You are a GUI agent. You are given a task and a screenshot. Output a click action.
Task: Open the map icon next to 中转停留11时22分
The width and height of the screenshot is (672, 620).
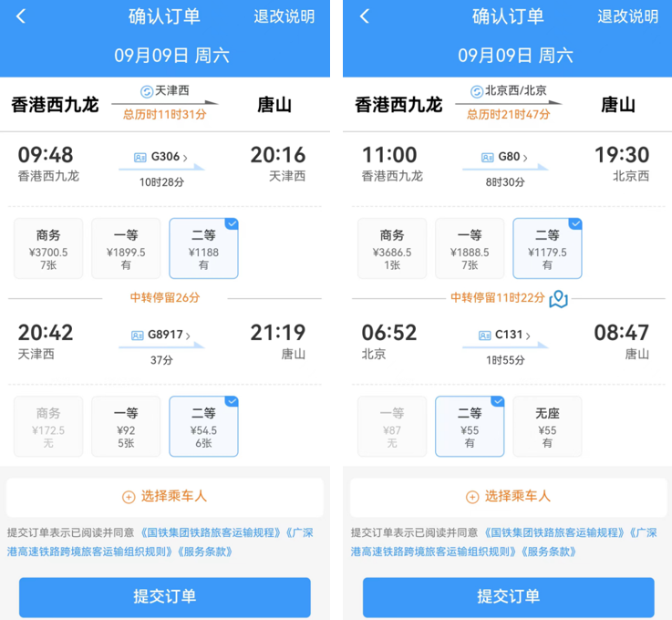coord(558,299)
